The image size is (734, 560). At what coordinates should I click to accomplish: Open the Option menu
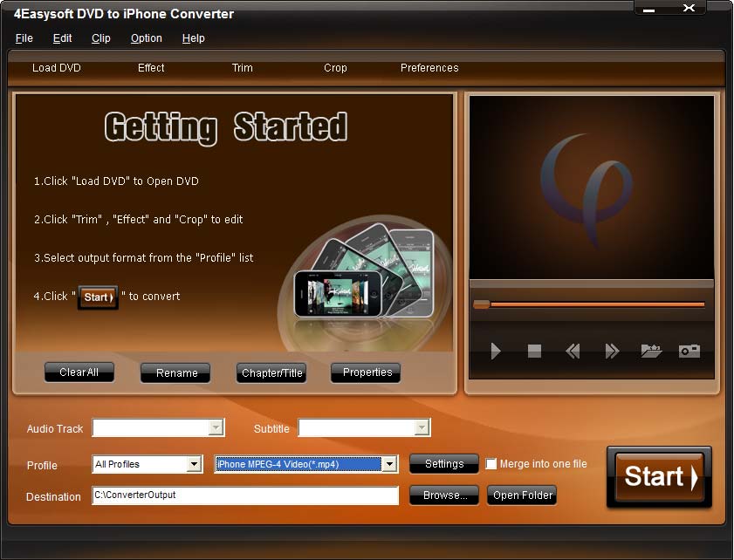[x=147, y=38]
